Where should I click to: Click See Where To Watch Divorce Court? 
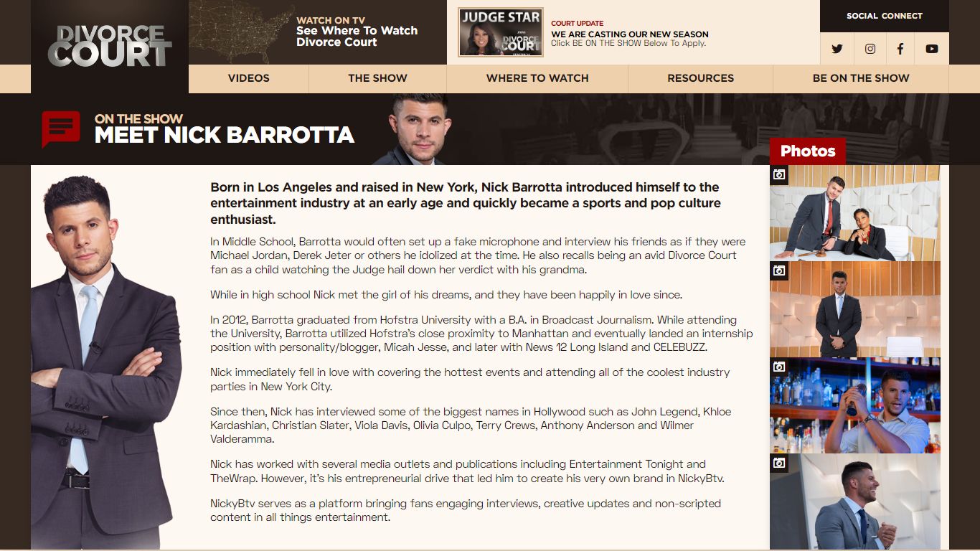tap(357, 37)
